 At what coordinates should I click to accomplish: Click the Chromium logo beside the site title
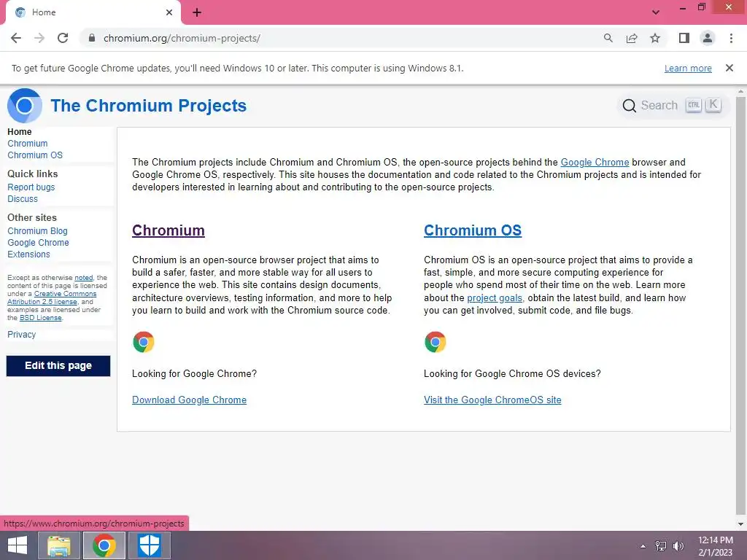25,106
